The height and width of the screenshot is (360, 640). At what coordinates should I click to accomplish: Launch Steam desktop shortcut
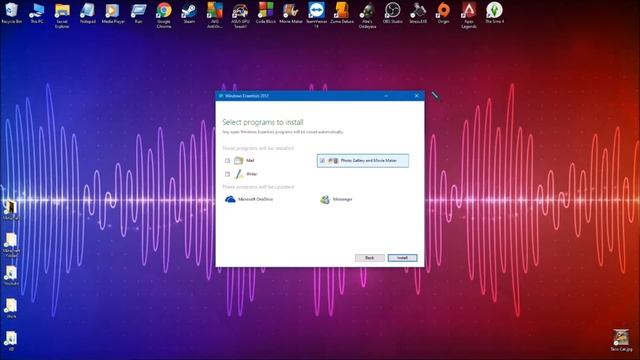click(x=189, y=13)
